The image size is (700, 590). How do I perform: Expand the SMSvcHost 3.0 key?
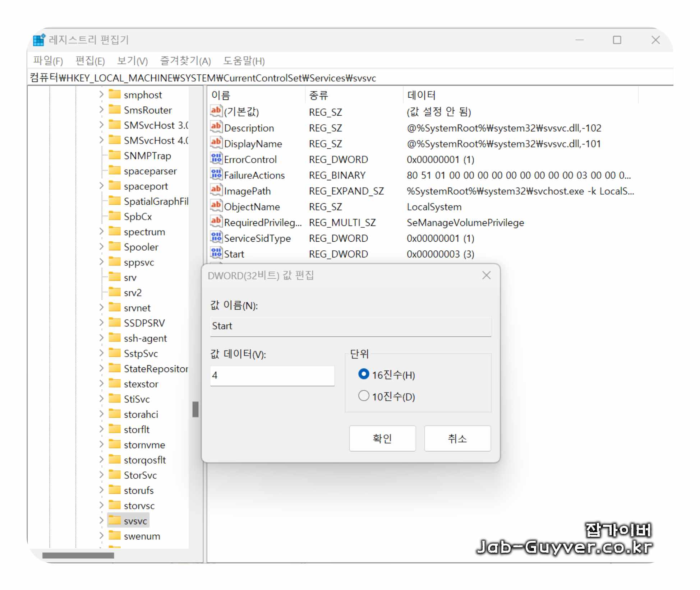(x=101, y=125)
